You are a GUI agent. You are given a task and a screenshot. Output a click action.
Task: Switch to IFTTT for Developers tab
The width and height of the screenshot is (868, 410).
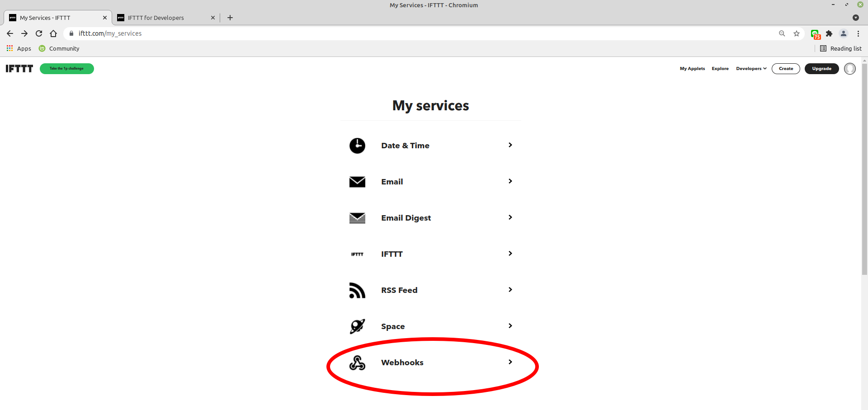pyautogui.click(x=156, y=18)
